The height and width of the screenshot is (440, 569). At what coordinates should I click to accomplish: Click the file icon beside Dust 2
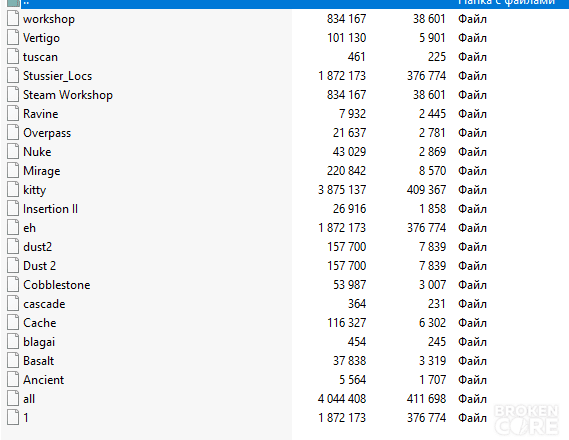tap(13, 266)
